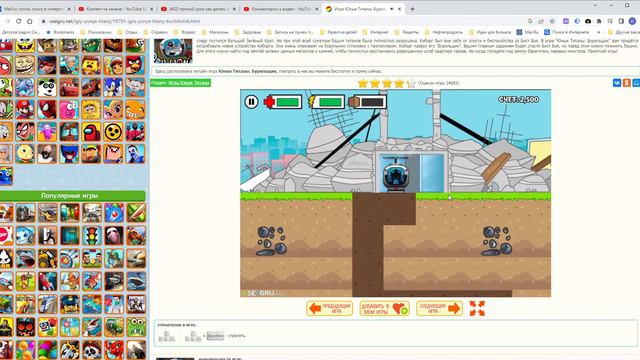Switch to fourth YouTube comments tab
640x360 pixels.
tap(280, 9)
